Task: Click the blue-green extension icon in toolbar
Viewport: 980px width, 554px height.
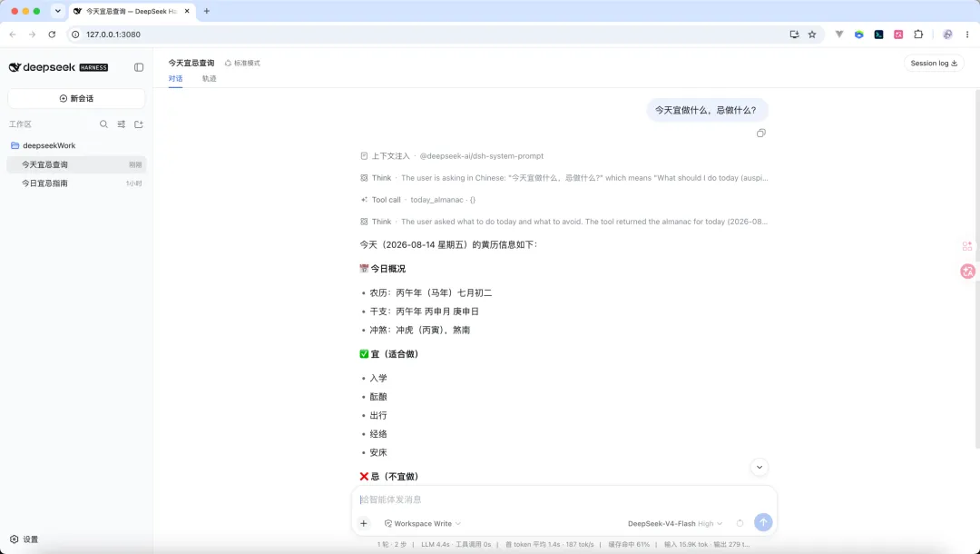Action: 858,35
